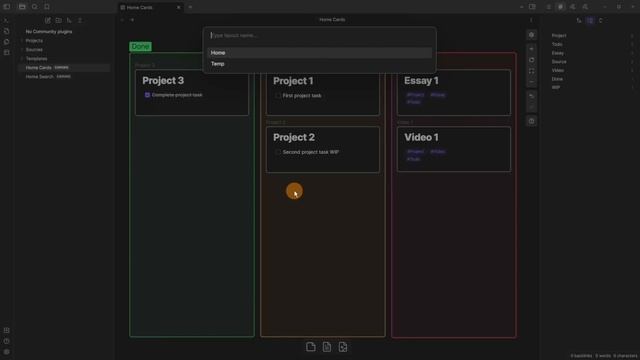Navigate back using the arrow icon
Viewport: 640px width, 360px height.
122,20
